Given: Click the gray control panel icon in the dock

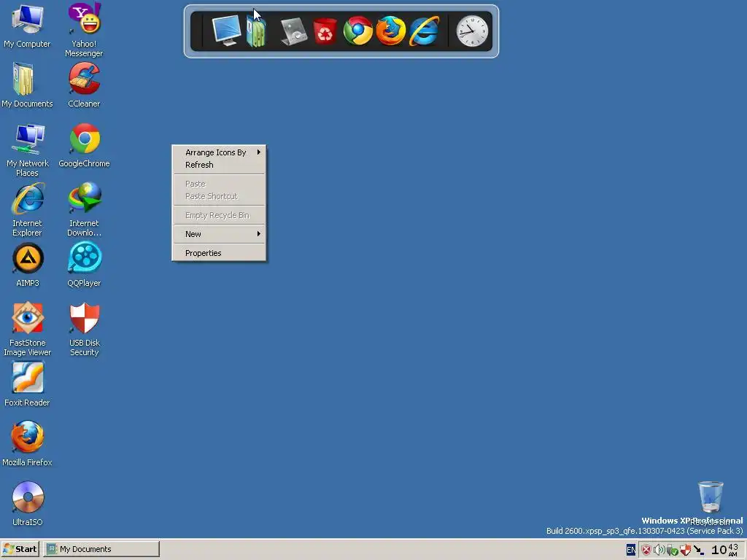Looking at the screenshot, I should [293, 31].
